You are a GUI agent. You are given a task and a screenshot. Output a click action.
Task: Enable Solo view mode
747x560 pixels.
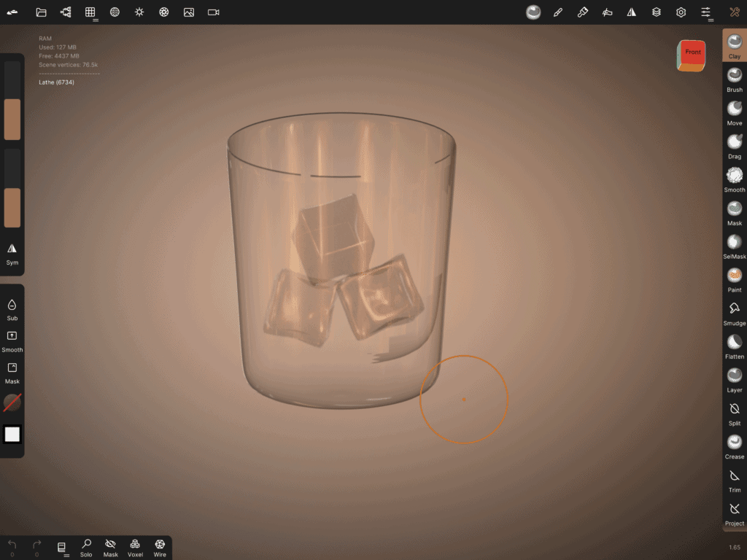[86, 547]
